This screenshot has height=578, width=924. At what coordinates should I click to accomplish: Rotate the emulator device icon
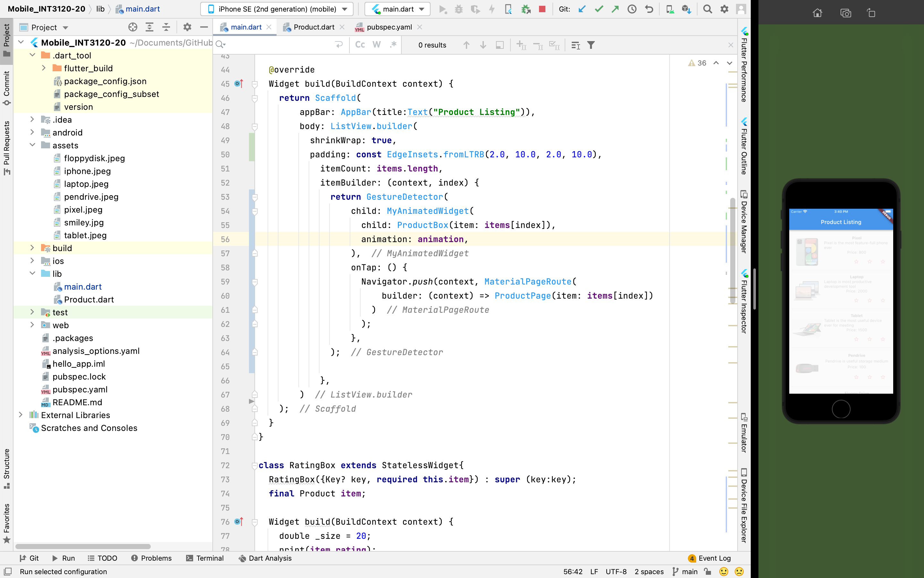871,13
